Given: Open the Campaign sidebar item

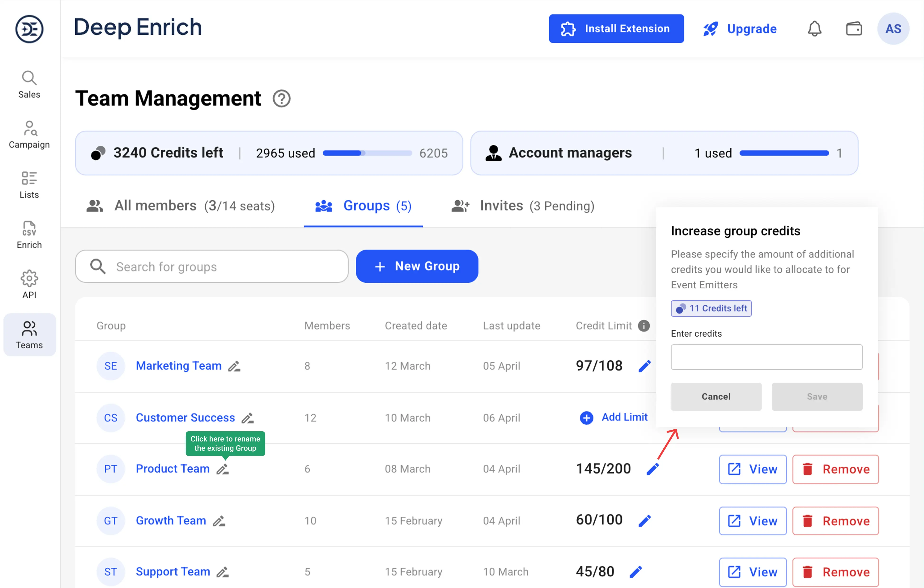Looking at the screenshot, I should coord(29,135).
